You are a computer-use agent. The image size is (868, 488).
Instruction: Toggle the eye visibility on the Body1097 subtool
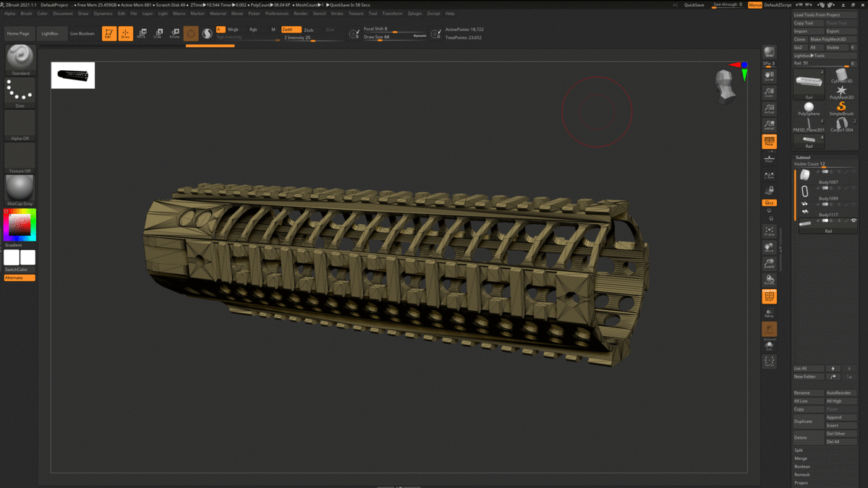tap(854, 171)
